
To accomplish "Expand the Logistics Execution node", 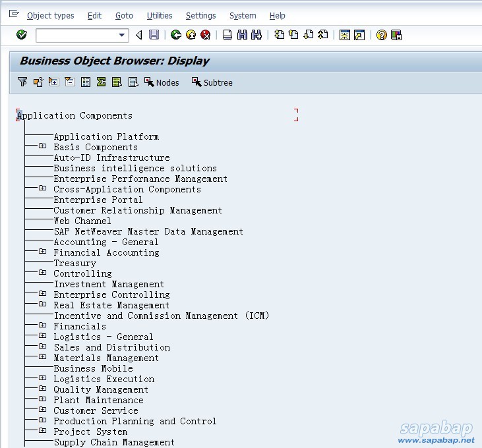I will [x=42, y=378].
